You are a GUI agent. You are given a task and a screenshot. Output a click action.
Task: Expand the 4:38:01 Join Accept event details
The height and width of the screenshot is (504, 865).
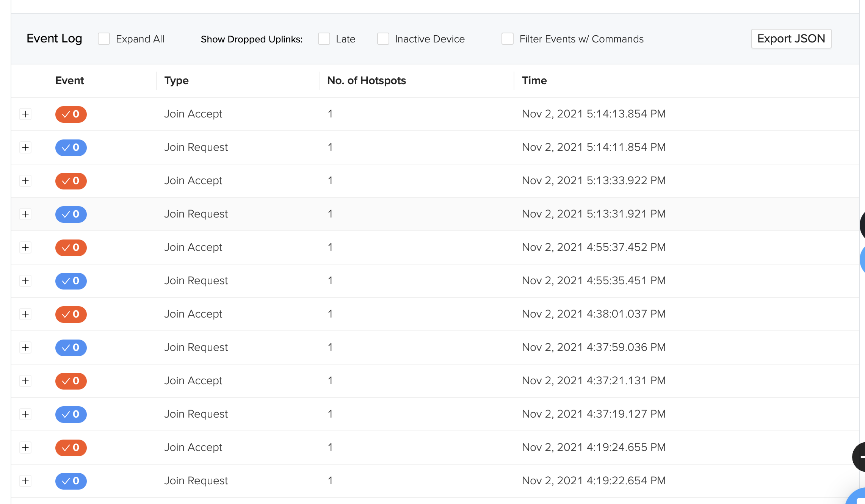coord(25,314)
